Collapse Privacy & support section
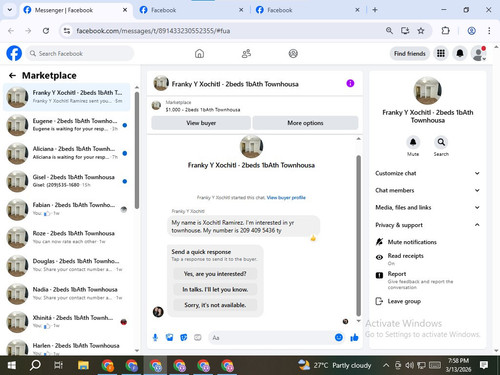This screenshot has width=500, height=375. coord(428,225)
